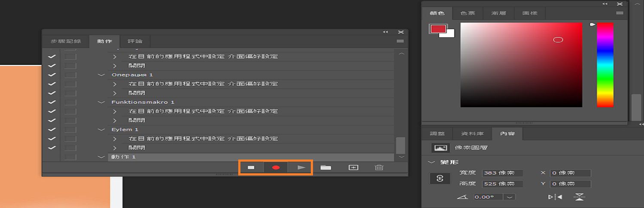Screen dimensions: 644x208
Task: Click the rotation angle icon beside 0.00°
Action: tap(462, 197)
